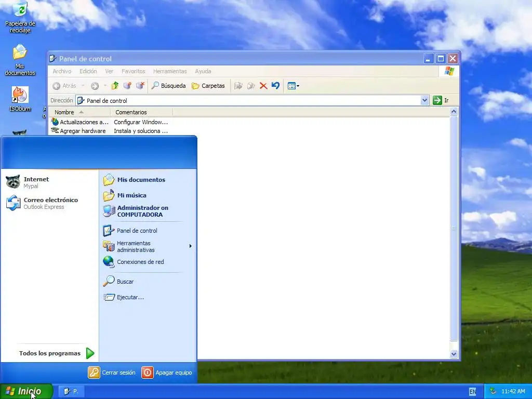
Task: Open Mi música folder in Start menu
Action: pos(147,195)
